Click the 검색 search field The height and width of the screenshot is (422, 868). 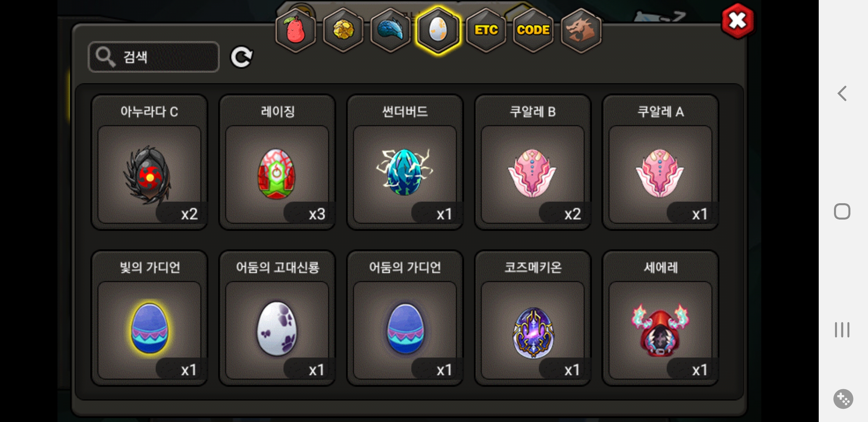pyautogui.click(x=154, y=57)
